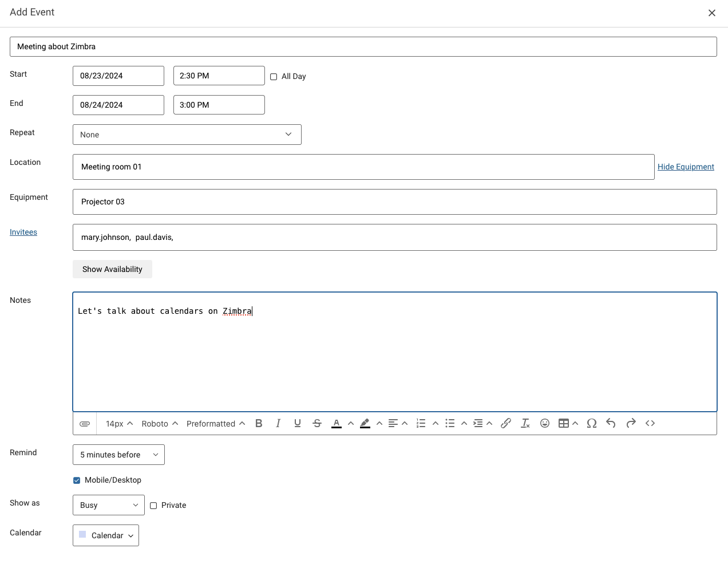Expand the 5 minutes before reminder dropdown
Screen dimensions: 728x564
click(118, 455)
